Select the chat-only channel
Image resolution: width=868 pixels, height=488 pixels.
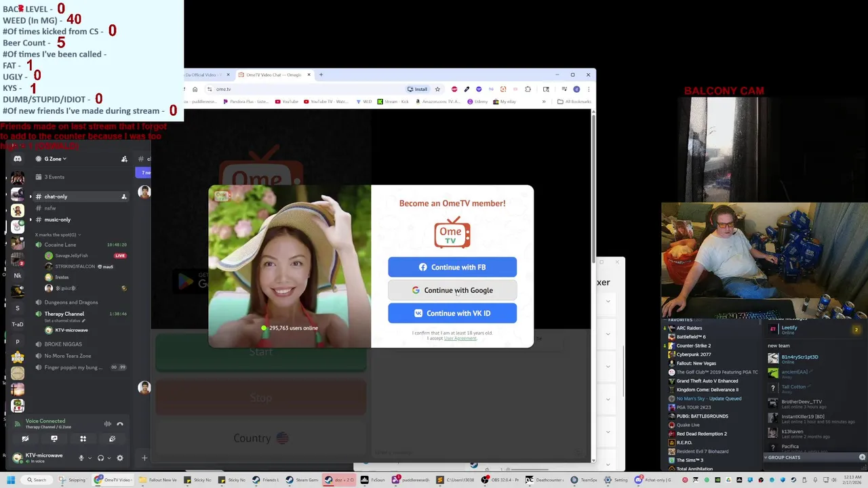click(80, 197)
